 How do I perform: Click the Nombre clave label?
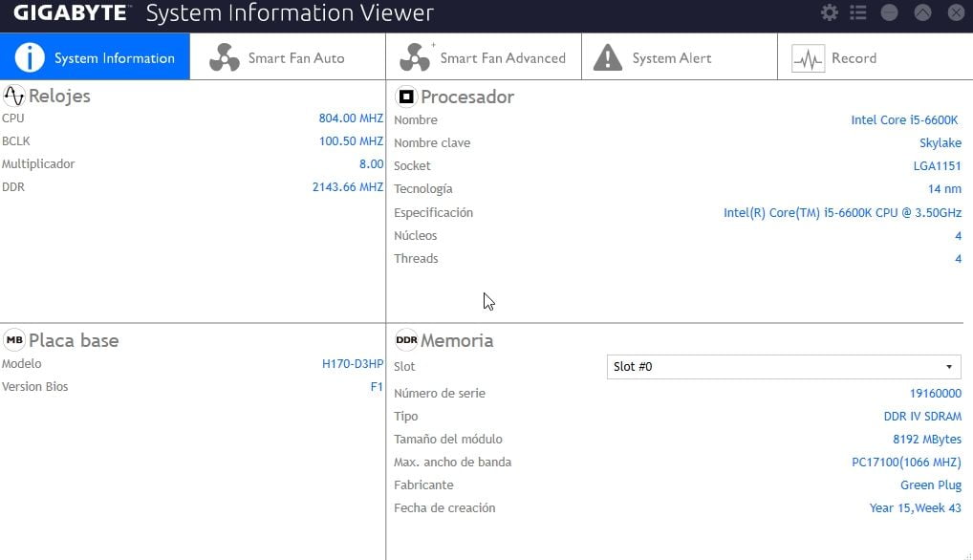432,142
